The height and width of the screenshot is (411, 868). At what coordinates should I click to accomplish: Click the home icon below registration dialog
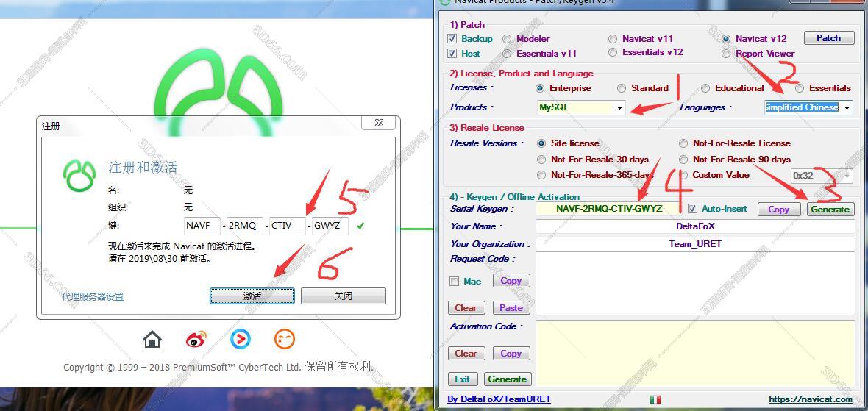tap(152, 338)
